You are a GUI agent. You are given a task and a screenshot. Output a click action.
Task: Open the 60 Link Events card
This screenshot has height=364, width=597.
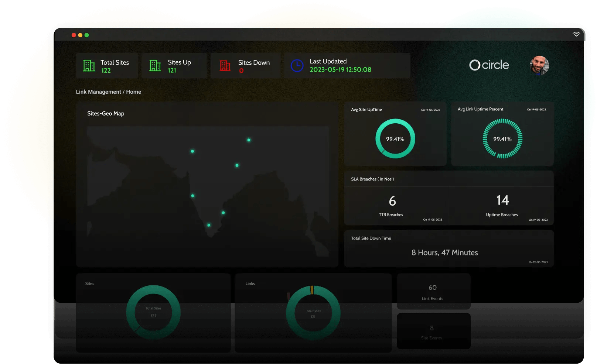[x=434, y=292]
